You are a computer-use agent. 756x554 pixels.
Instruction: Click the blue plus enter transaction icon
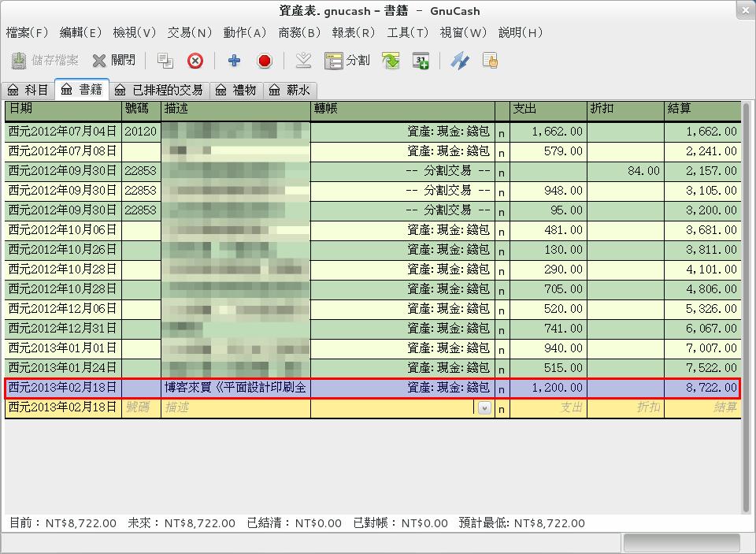235,61
